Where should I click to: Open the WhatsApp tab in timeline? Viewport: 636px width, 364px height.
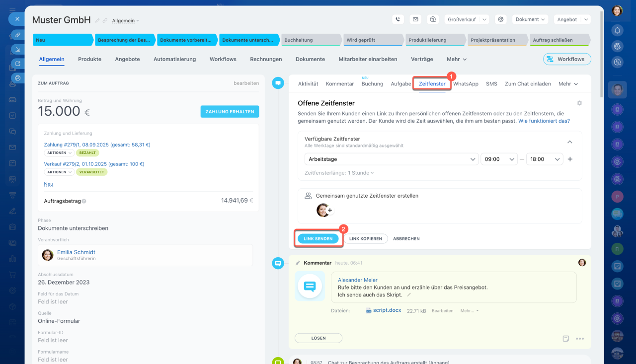466,84
